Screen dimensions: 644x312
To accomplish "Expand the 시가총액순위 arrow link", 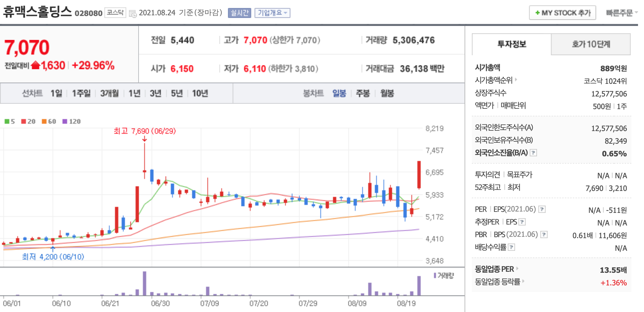I will pyautogui.click(x=516, y=79).
